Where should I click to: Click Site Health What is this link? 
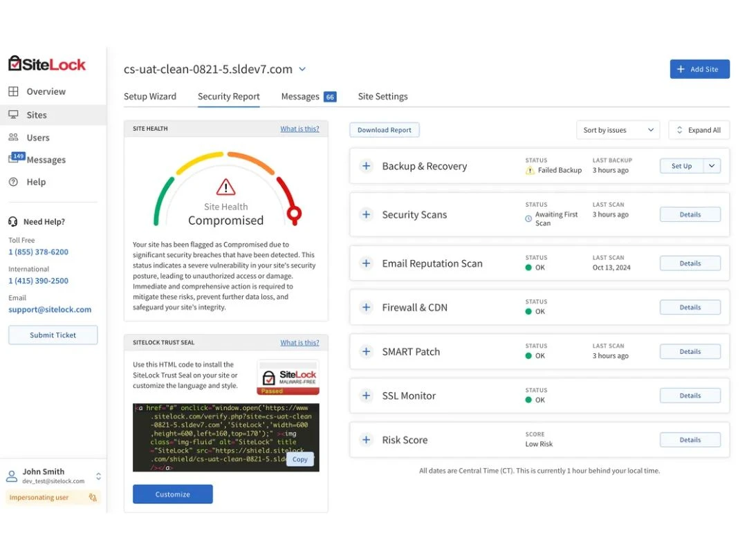299,129
